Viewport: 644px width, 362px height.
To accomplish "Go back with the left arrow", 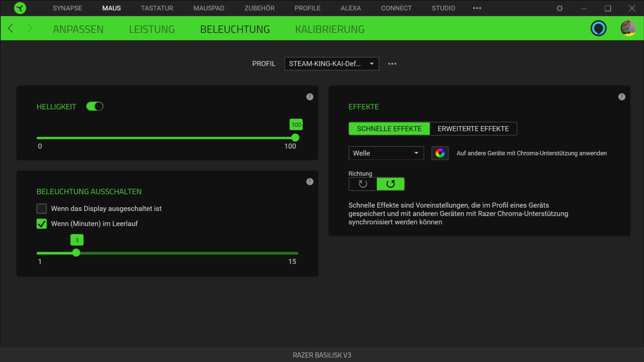I will tap(11, 28).
